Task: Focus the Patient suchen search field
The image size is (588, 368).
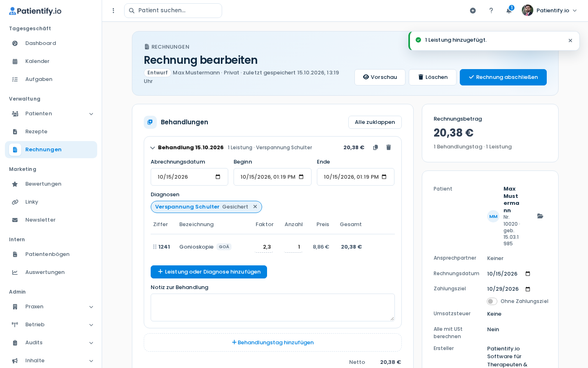Action: pos(173,11)
